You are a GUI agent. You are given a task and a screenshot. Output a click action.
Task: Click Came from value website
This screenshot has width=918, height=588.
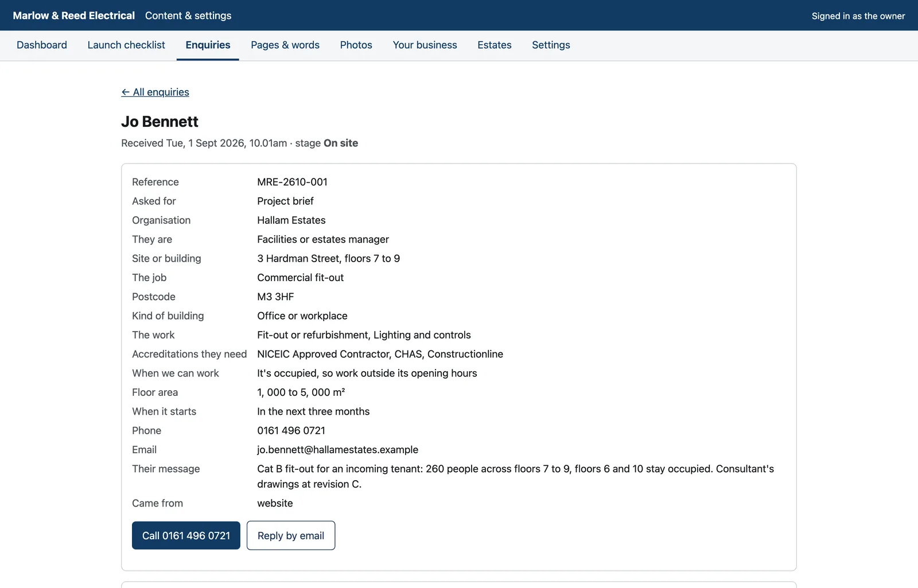click(275, 503)
